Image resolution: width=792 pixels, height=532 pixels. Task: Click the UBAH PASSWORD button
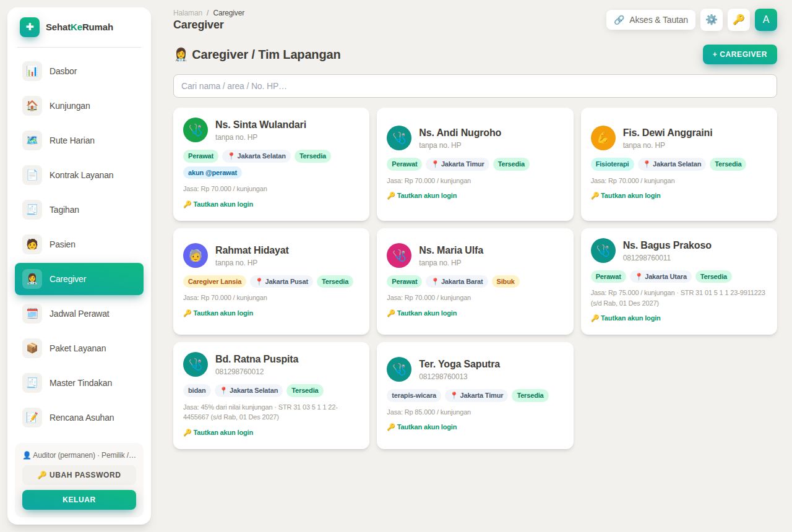(79, 475)
